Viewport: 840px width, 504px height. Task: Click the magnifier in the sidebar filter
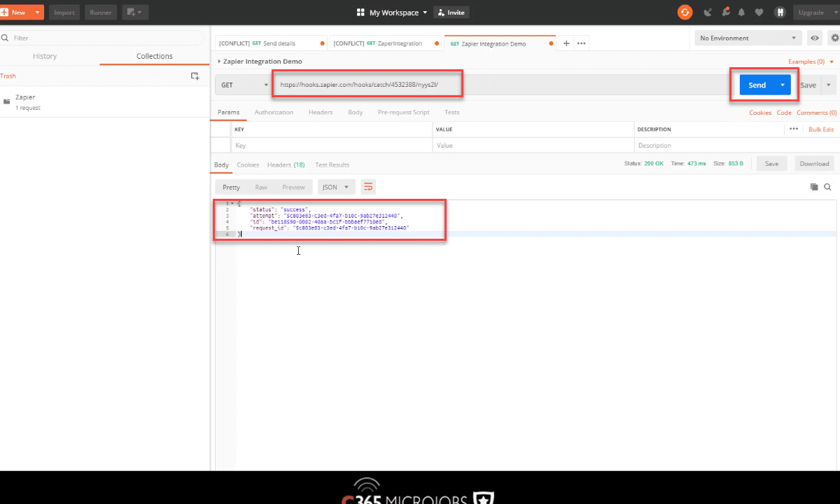(5, 38)
